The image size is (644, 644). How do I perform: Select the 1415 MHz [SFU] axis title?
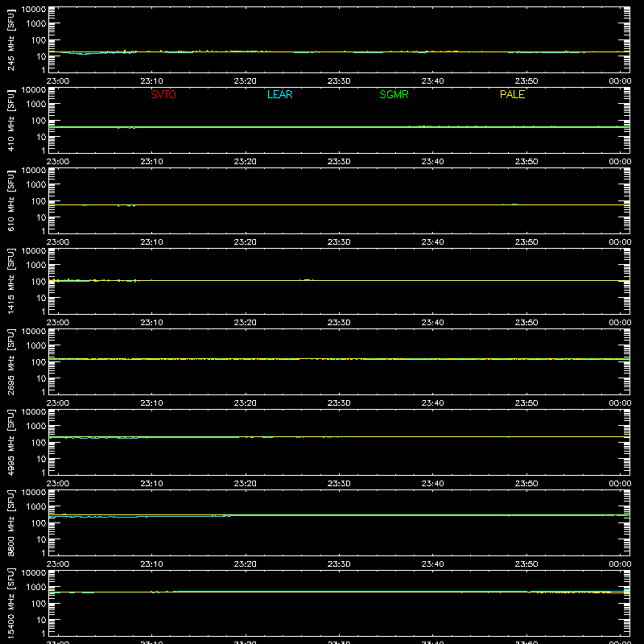(11, 281)
